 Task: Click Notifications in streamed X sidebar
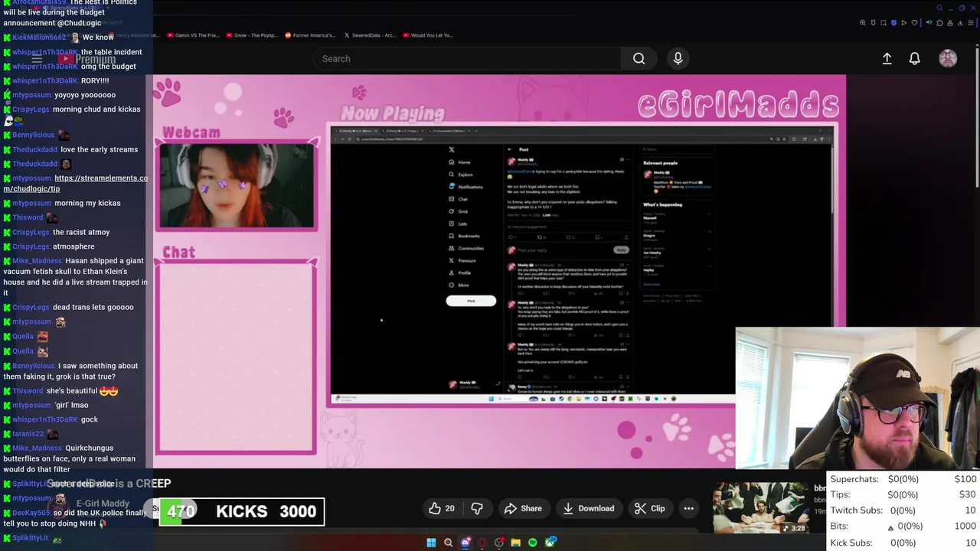(465, 187)
